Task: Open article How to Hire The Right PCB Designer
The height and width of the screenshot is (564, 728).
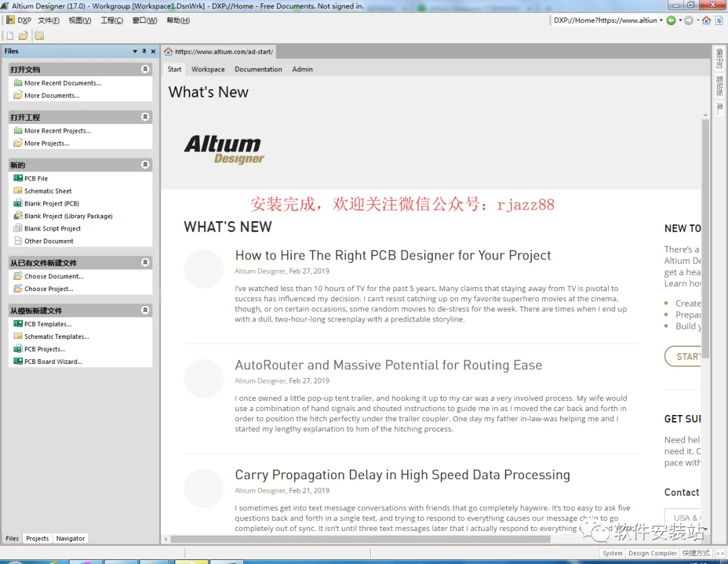Action: 393,255
